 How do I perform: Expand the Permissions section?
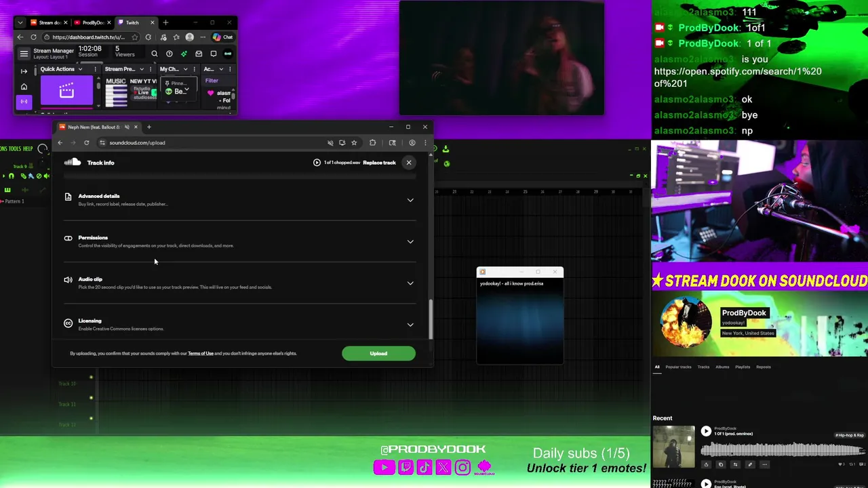[x=410, y=241]
